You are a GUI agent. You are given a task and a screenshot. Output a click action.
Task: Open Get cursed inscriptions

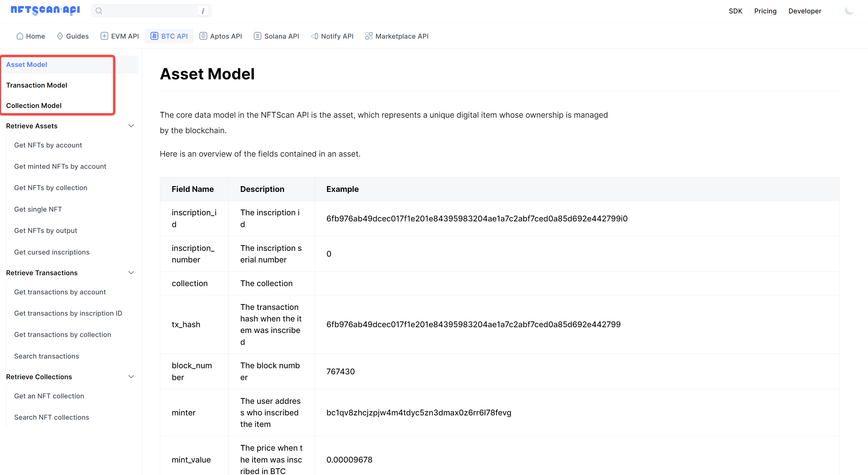point(52,252)
